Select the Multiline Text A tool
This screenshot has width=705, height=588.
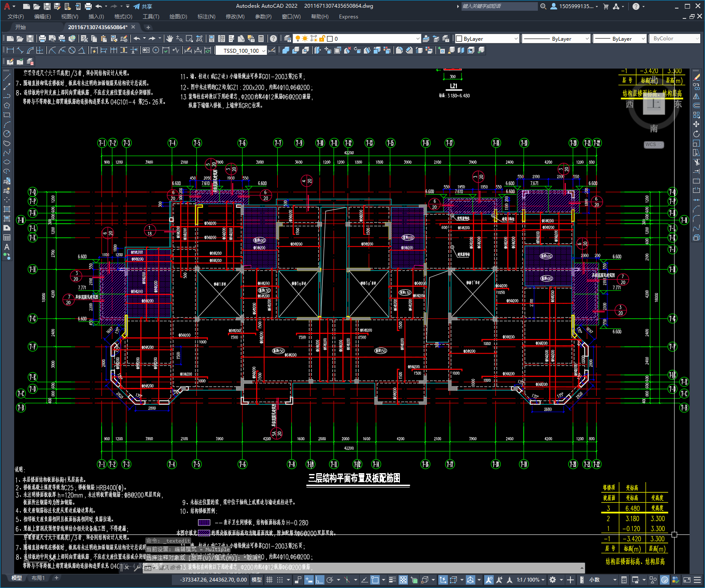[7, 247]
